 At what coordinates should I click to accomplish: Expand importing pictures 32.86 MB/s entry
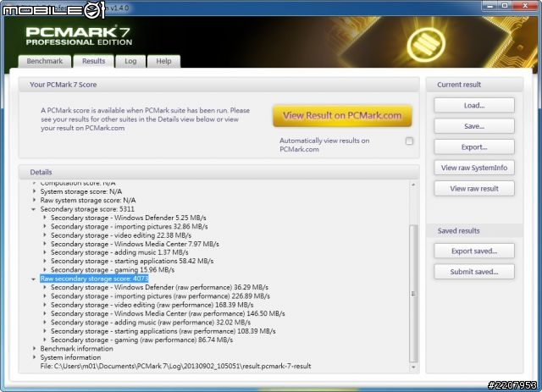45,226
